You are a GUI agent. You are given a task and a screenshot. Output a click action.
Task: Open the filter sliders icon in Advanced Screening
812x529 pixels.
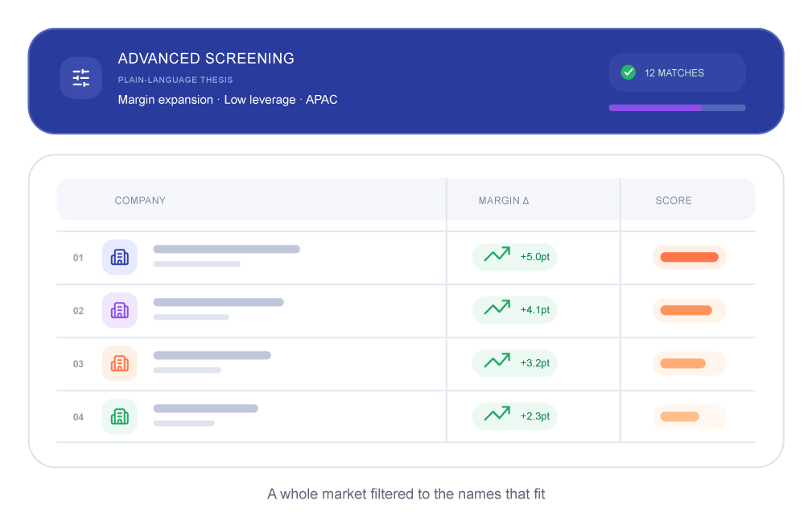[80, 78]
